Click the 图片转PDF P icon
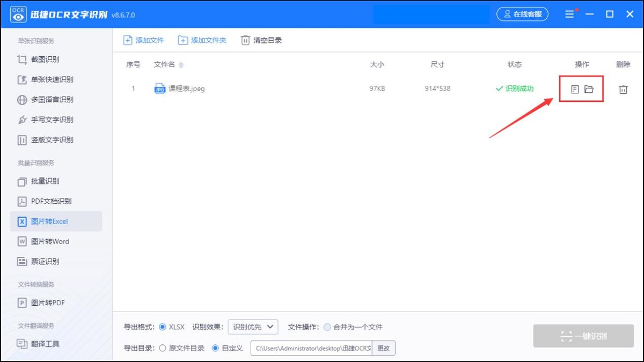Viewport: 644px width, 362px height. pos(22,303)
